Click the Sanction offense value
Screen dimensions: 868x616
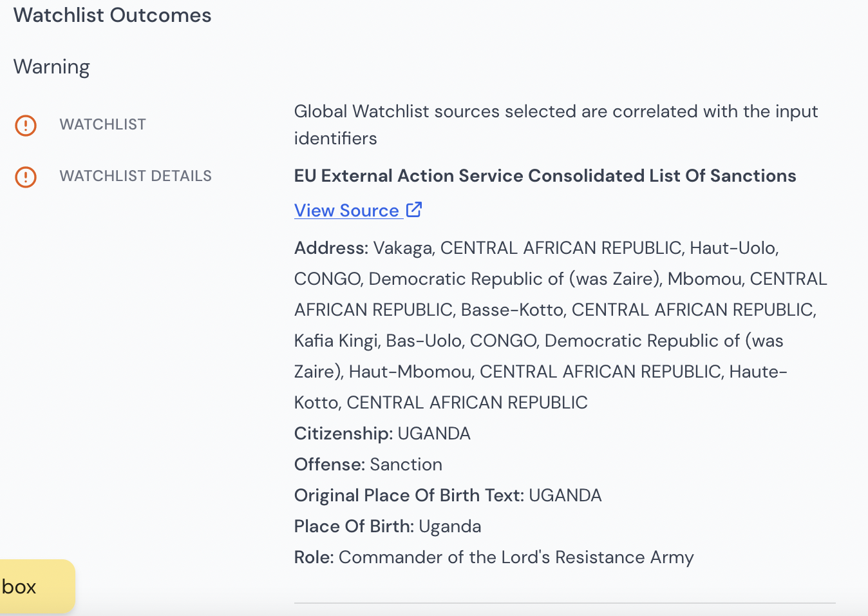(x=406, y=465)
